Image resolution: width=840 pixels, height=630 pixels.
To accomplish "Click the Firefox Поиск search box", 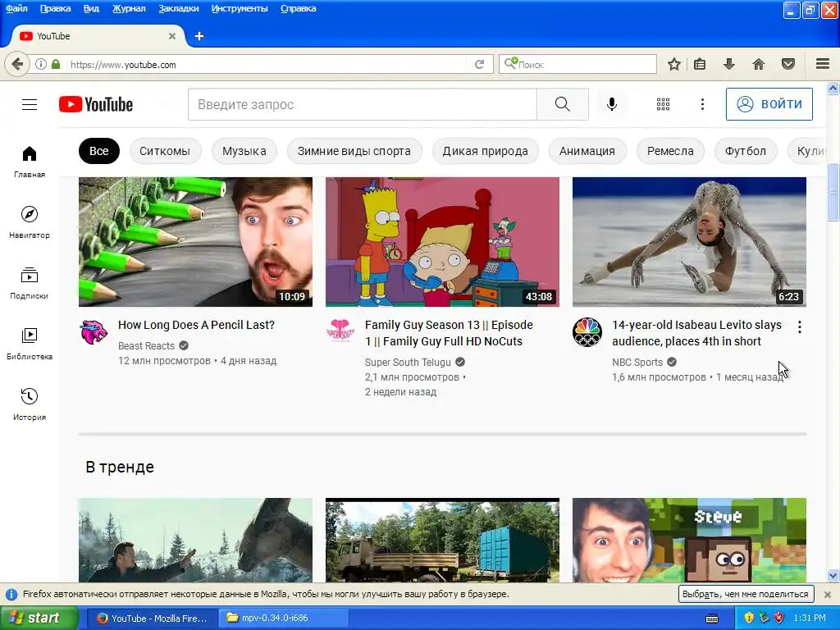I will (577, 64).
